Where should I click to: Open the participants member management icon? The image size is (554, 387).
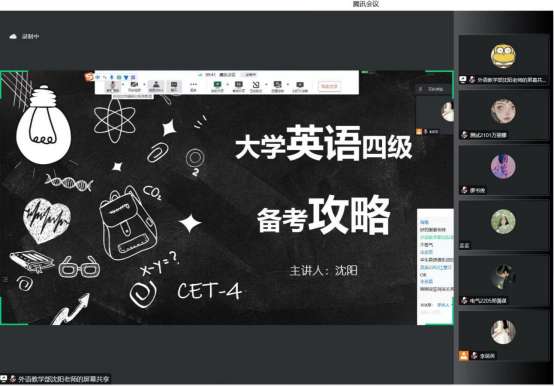[156, 86]
